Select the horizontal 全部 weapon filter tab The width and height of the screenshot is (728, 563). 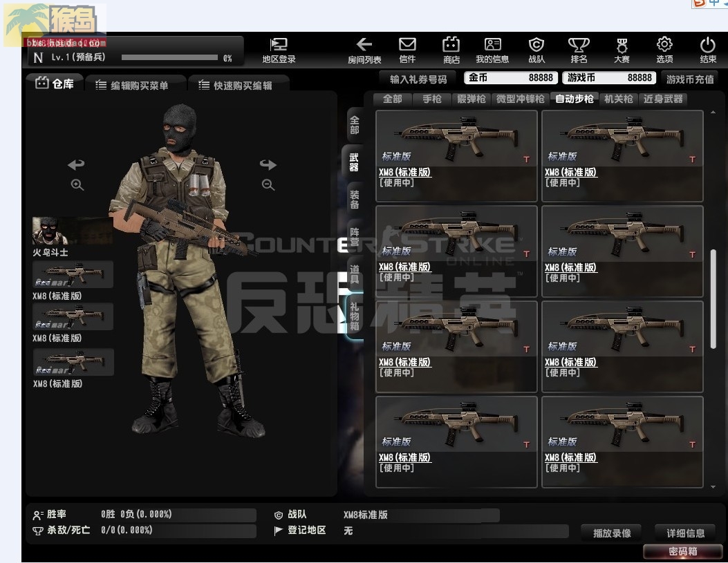[392, 99]
